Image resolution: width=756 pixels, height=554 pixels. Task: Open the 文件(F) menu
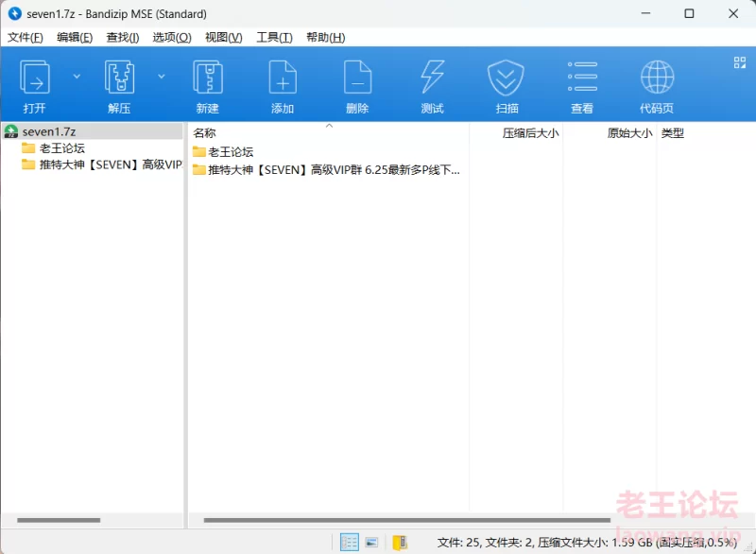[x=26, y=37]
